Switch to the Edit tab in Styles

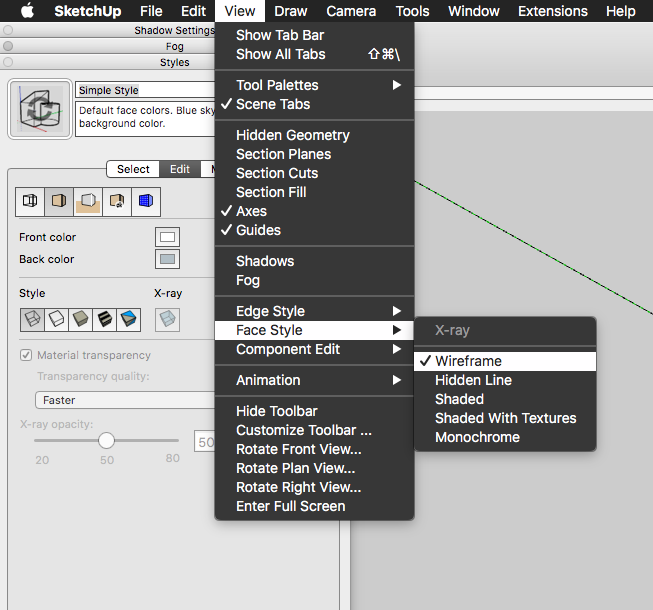point(180,169)
